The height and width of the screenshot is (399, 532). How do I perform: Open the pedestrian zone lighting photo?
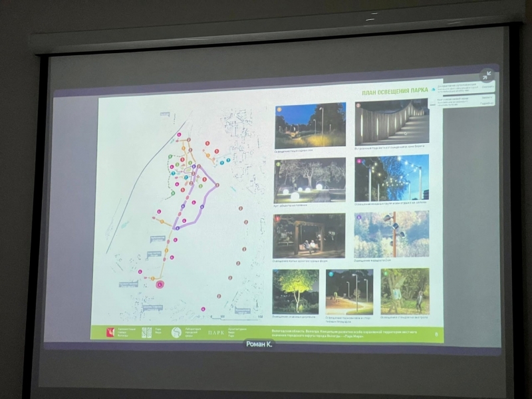(310, 125)
